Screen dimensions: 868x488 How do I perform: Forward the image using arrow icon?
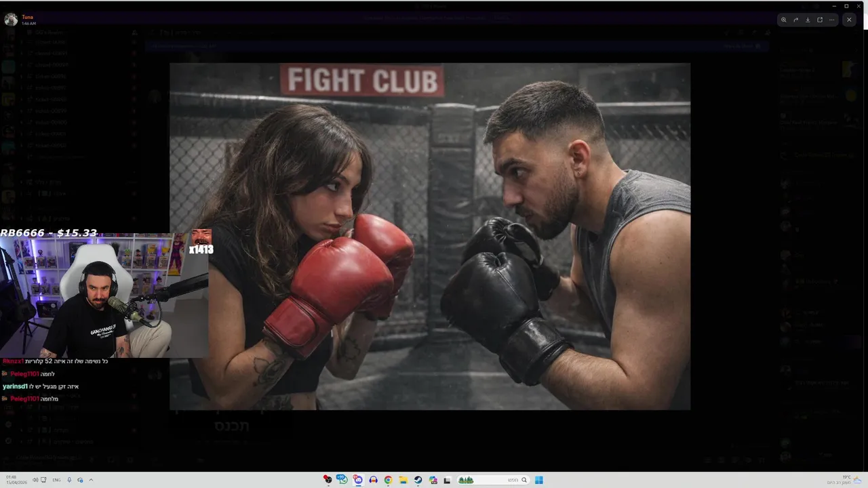(795, 20)
